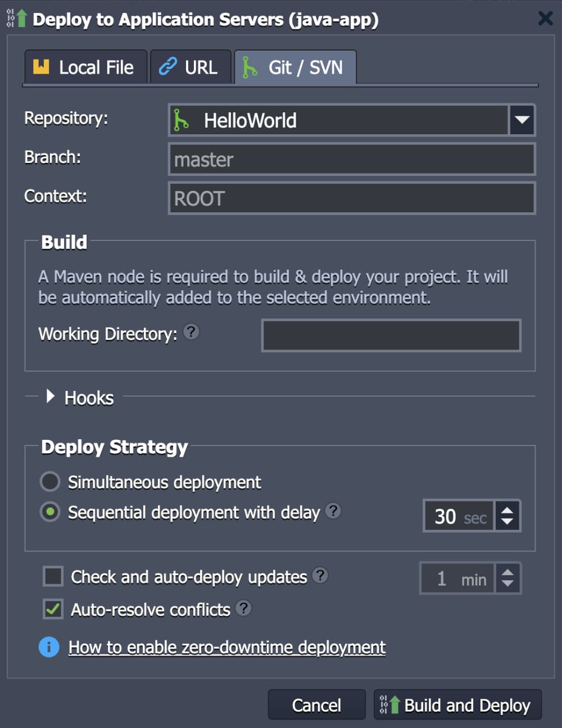Click the deploy icon in title bar
562x728 pixels.
tap(17, 19)
